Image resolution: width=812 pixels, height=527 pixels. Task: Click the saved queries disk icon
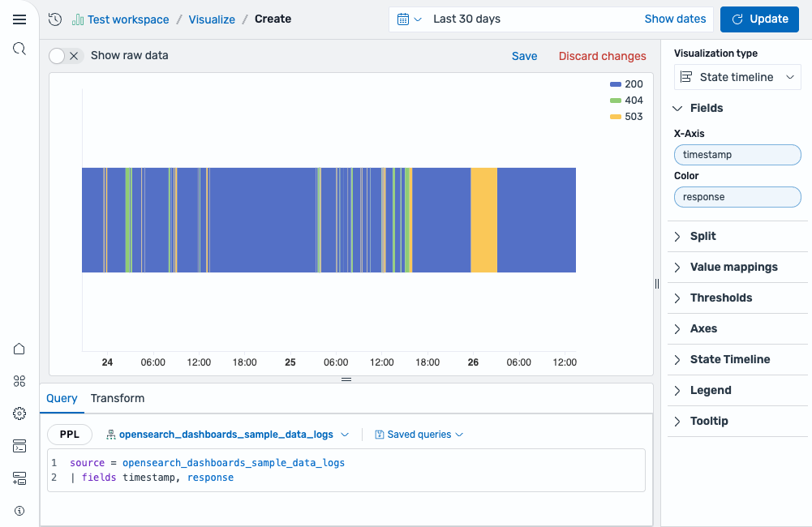380,435
